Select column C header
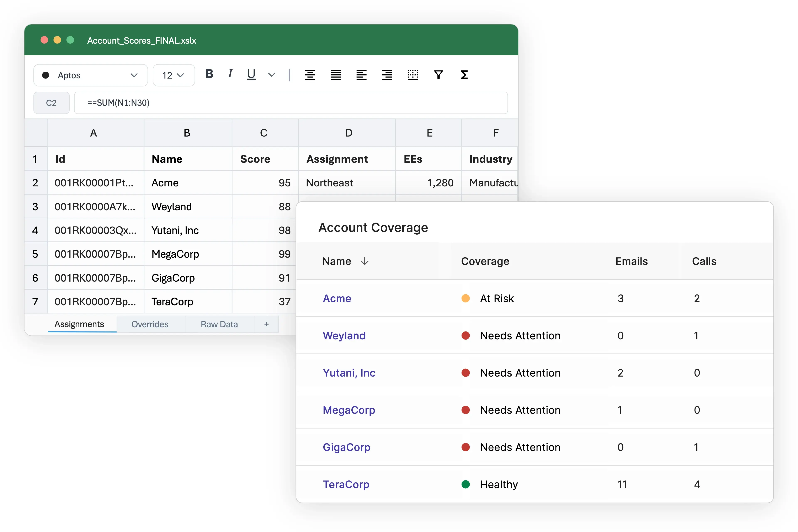Image resolution: width=798 pixels, height=532 pixels. coord(265,133)
